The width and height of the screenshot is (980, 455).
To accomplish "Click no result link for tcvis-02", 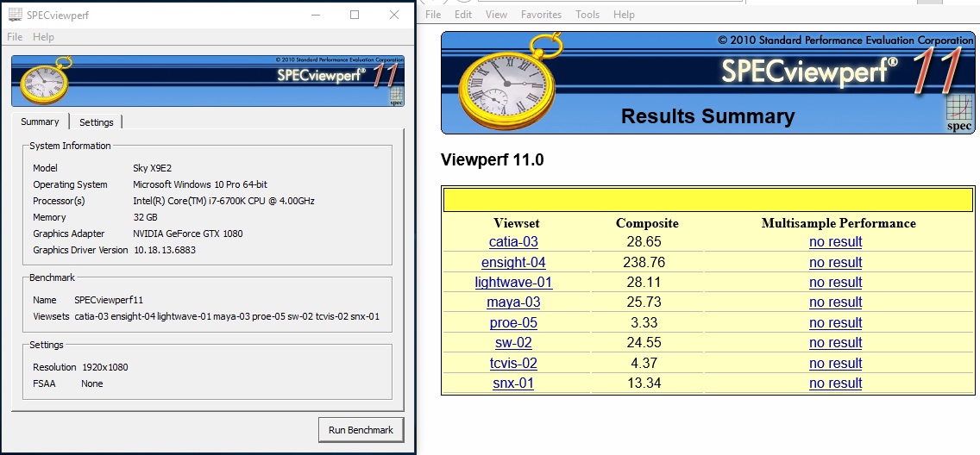I will pyautogui.click(x=835, y=364).
